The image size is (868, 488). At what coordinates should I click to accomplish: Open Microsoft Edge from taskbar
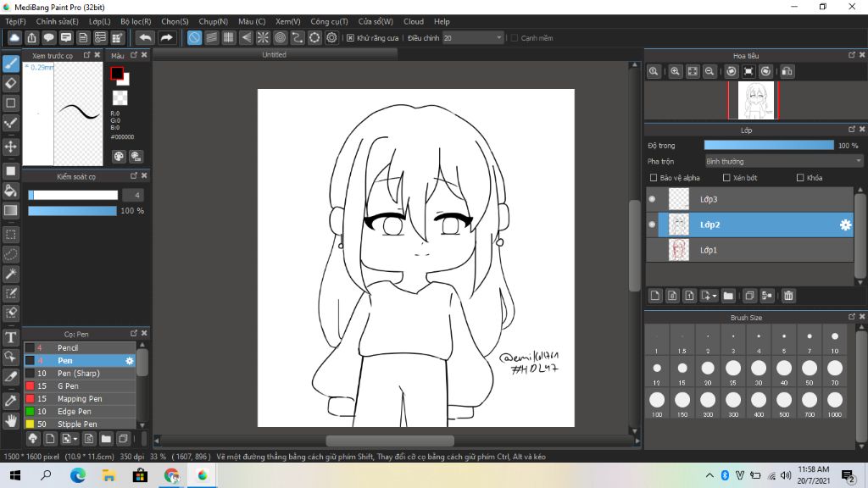pos(78,475)
